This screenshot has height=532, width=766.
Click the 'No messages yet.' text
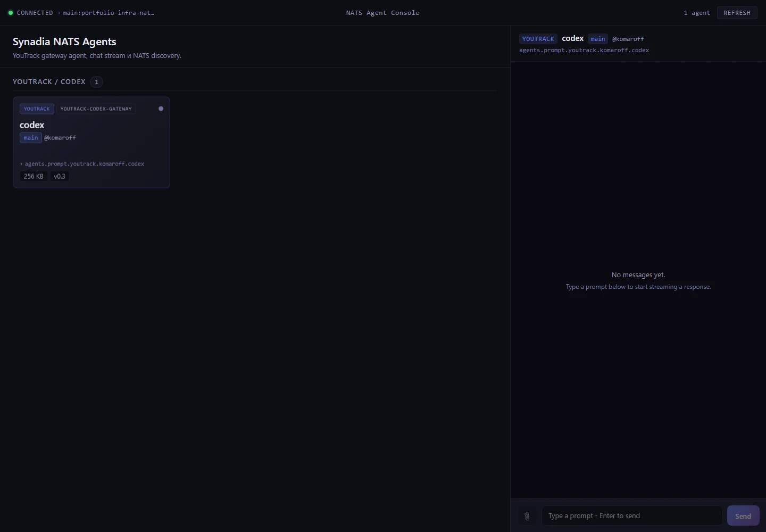click(638, 275)
